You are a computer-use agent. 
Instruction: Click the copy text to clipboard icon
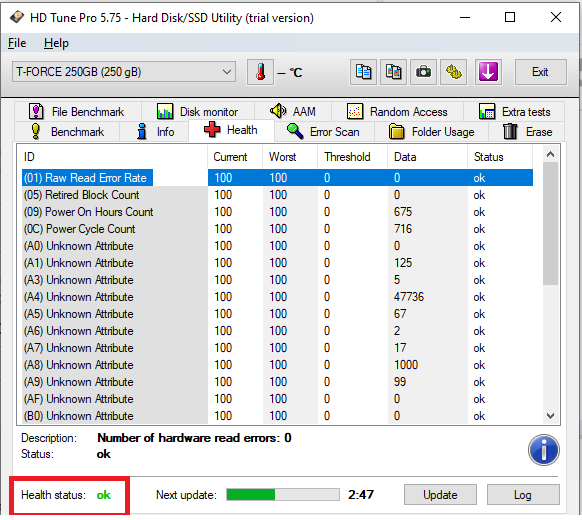point(363,72)
